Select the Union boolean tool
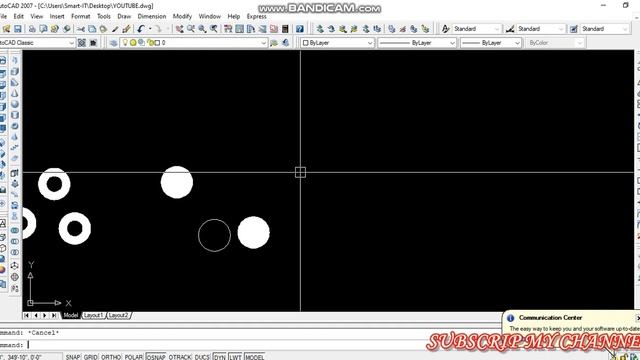Image resolution: width=640 pixels, height=360 pixels. pyautogui.click(x=15, y=230)
